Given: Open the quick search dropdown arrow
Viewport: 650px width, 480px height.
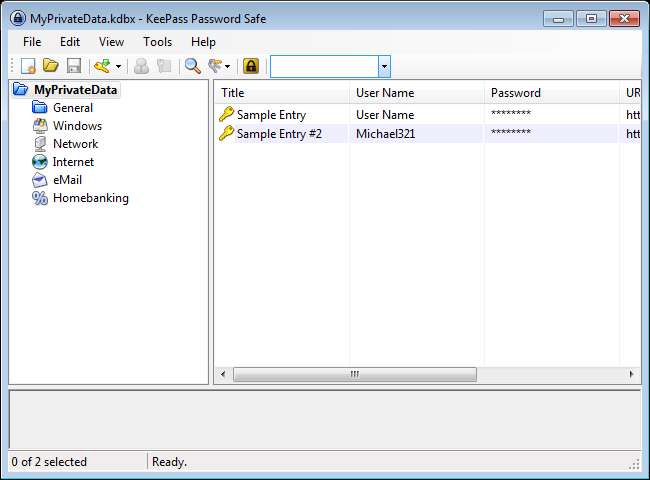Looking at the screenshot, I should [384, 66].
